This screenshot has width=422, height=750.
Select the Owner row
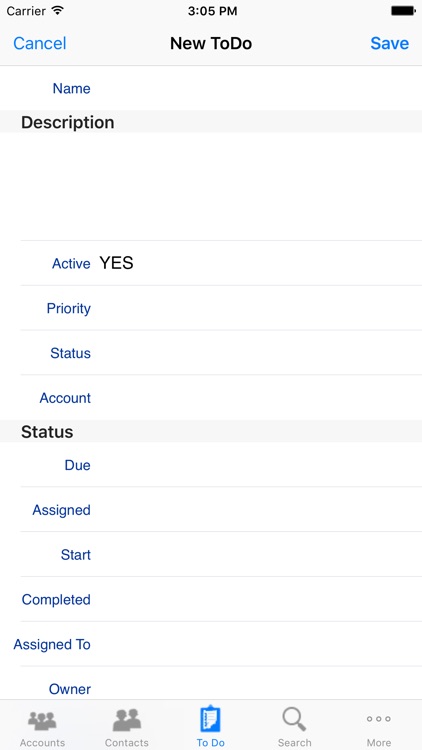[x=211, y=684]
